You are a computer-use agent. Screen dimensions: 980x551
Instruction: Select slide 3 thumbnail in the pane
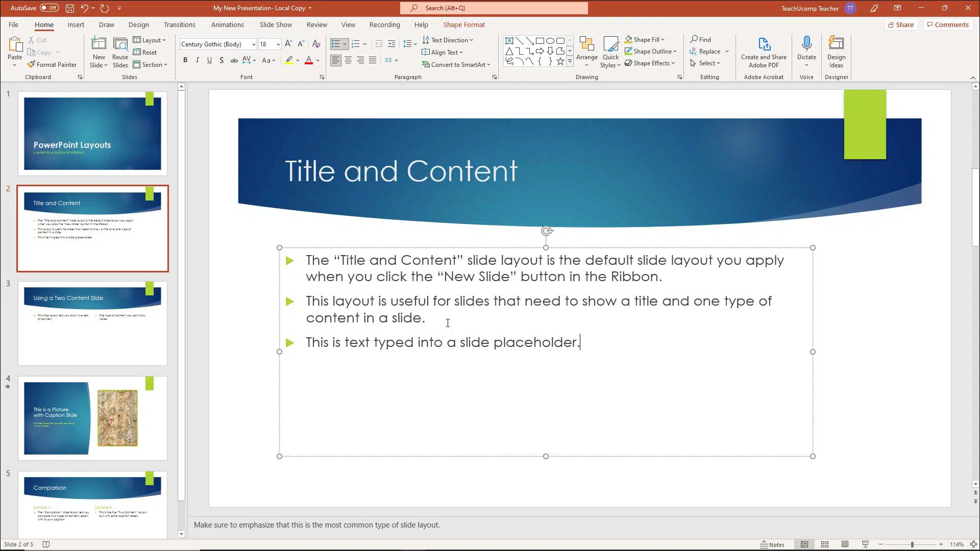(x=92, y=323)
